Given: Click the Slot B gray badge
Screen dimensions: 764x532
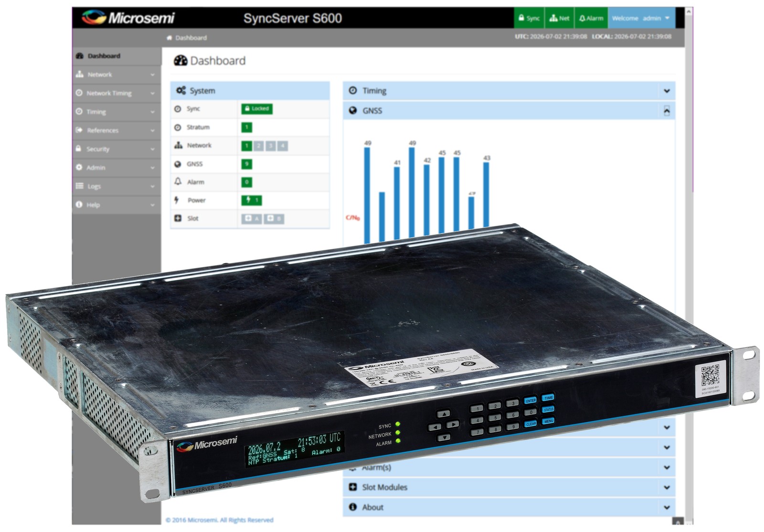Looking at the screenshot, I should point(274,219).
